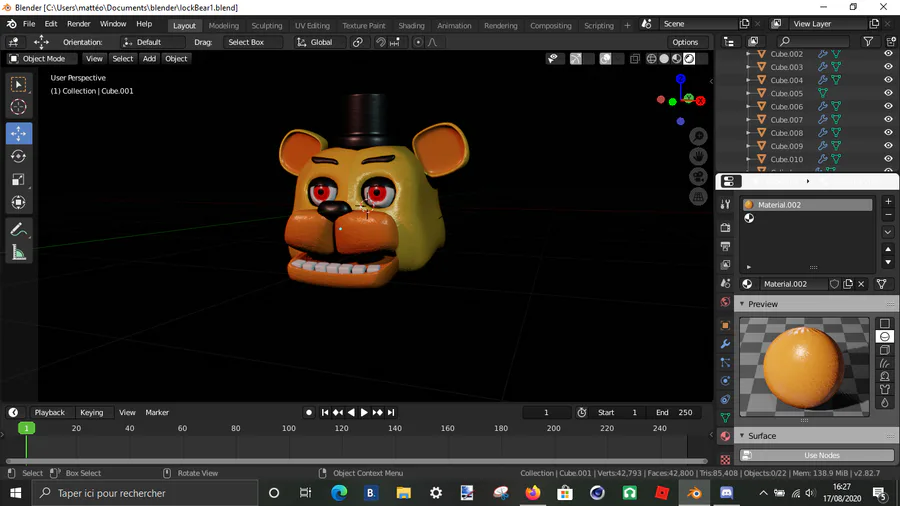Open Drag Select Box dropdown
Screen dimensions: 900x506
point(253,42)
